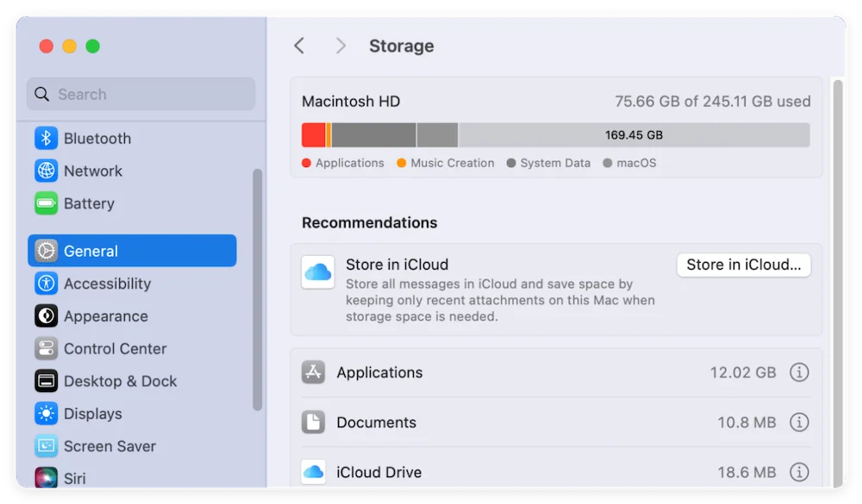Click the Screen Saver icon
Screen dimensions: 862x504
tap(47, 445)
